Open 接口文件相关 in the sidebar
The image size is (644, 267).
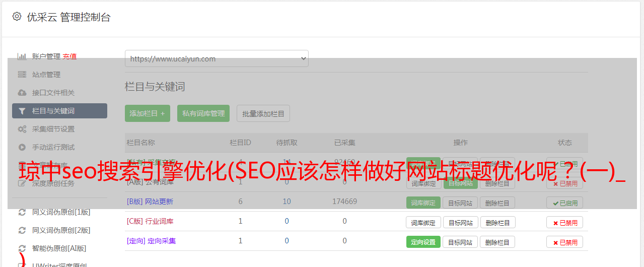point(53,93)
